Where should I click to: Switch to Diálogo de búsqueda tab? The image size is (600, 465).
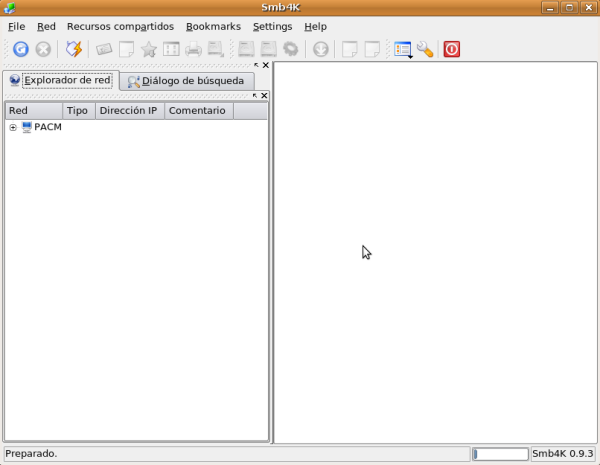[x=185, y=81]
